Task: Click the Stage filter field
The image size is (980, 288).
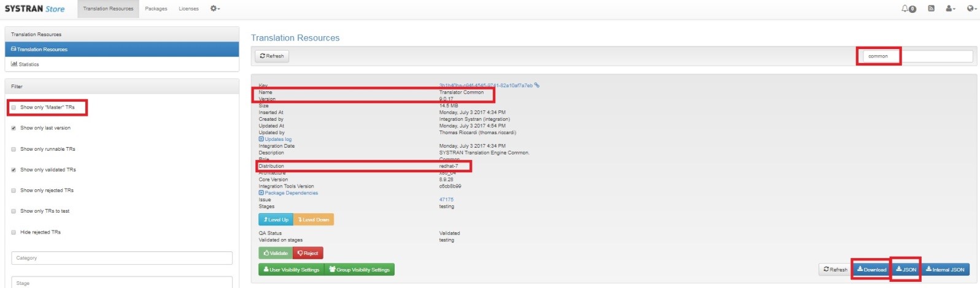Action: point(122,282)
